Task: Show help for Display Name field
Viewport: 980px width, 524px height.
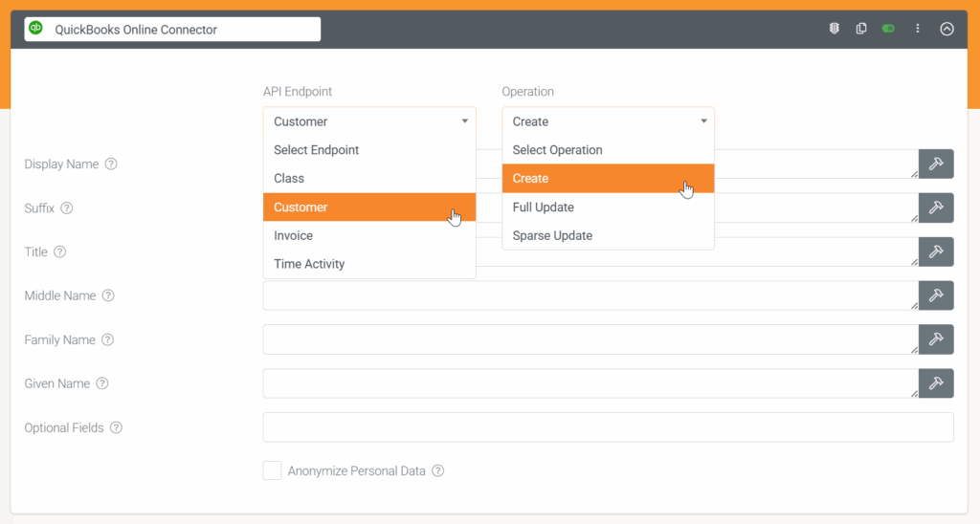Action: pyautogui.click(x=111, y=164)
